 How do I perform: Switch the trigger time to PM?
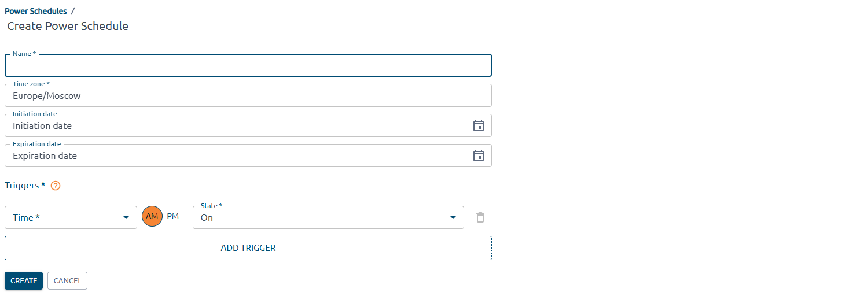[x=173, y=216]
